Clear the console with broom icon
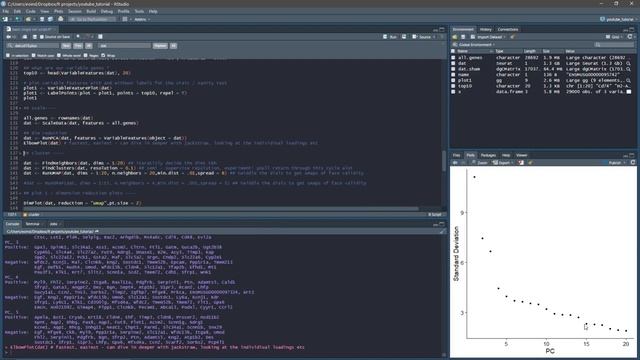Screen dimensions: 640x360 coord(442,231)
